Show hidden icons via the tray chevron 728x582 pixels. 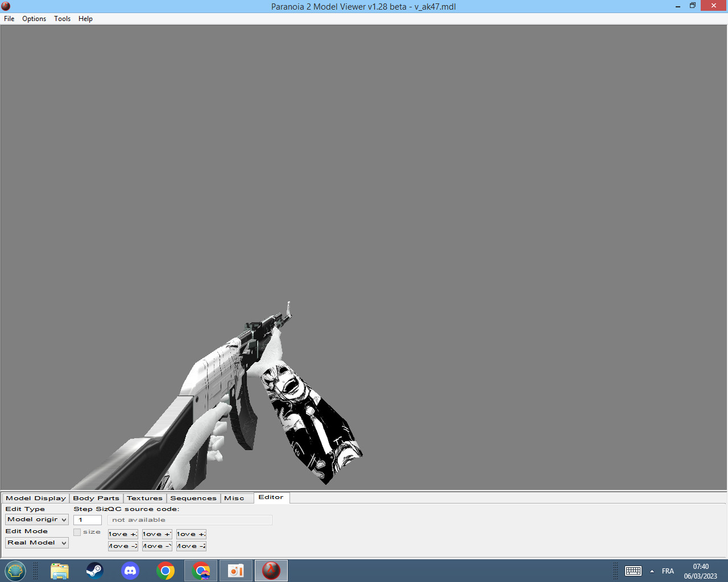(x=652, y=571)
